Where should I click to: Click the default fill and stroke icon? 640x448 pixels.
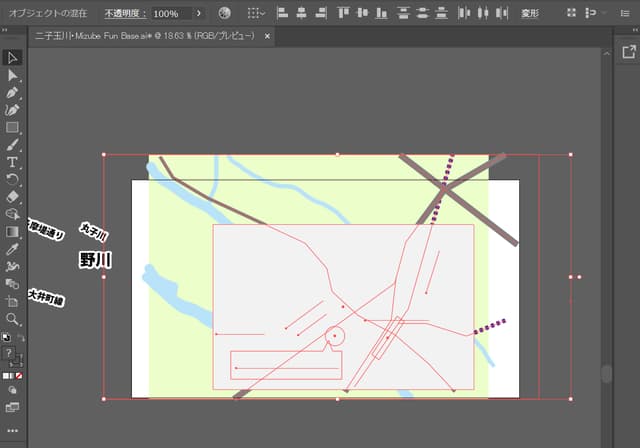coord(6,337)
